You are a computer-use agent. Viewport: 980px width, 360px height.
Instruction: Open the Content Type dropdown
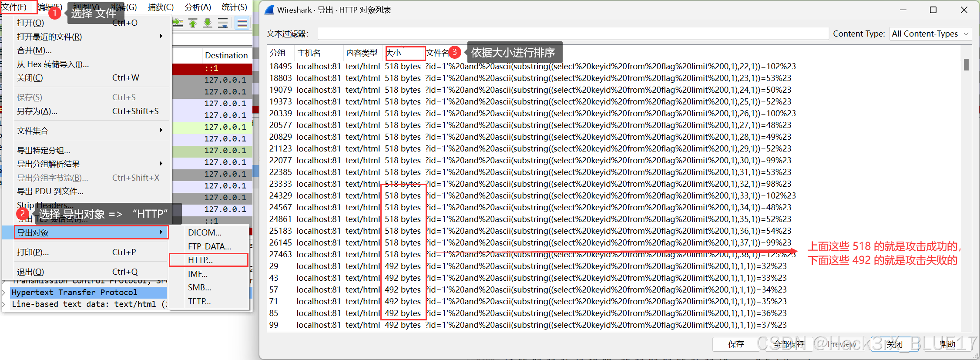click(x=930, y=34)
